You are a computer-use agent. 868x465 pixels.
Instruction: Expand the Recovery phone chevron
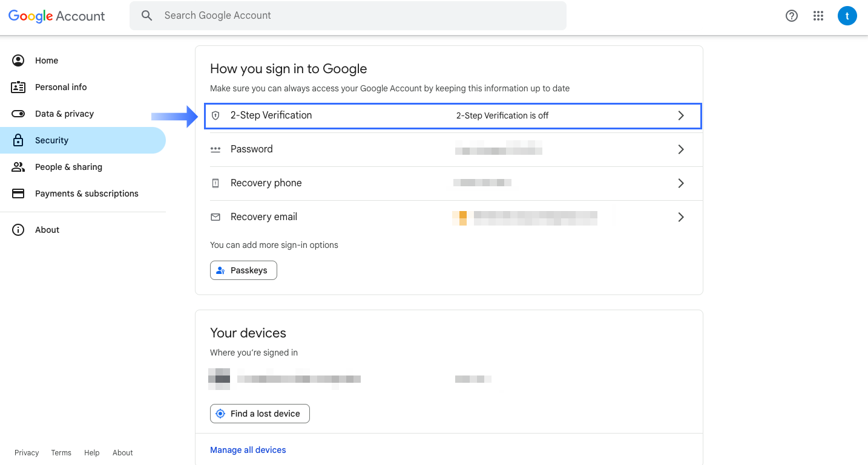pos(681,183)
